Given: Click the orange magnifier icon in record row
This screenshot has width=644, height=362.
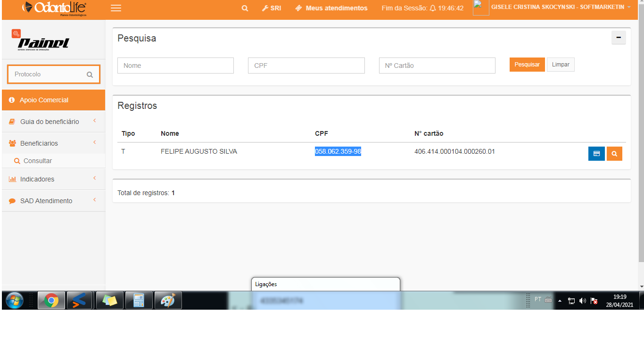Looking at the screenshot, I should [614, 154].
